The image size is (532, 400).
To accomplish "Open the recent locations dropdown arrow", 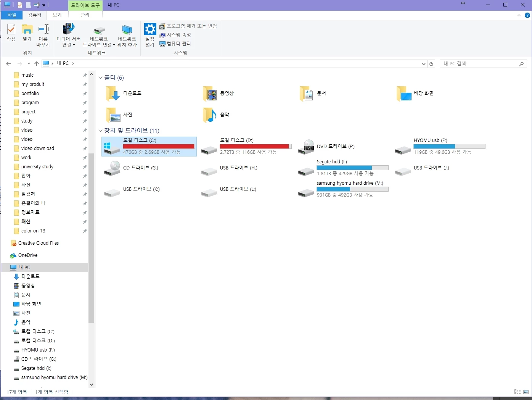I will (29, 64).
